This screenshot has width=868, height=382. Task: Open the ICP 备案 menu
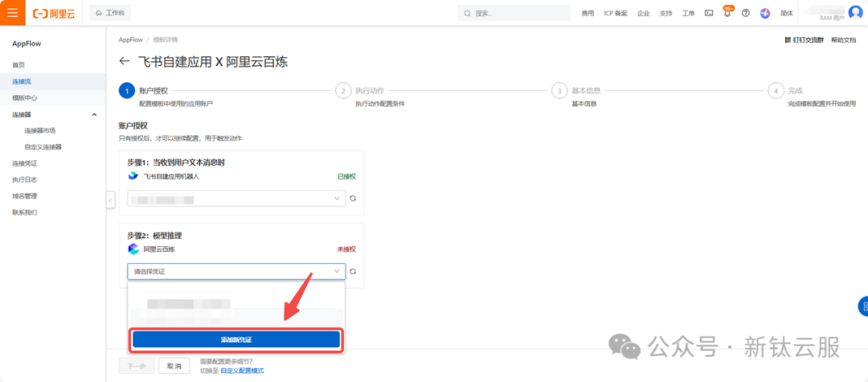(616, 14)
